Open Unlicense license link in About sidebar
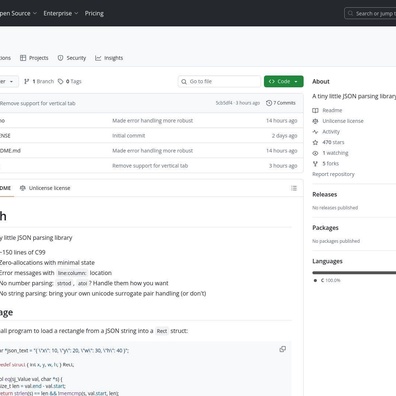The image size is (396, 396). 343,121
